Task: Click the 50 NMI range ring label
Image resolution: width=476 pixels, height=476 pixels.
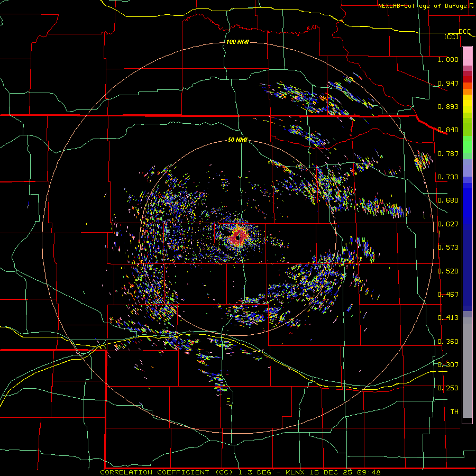Action: point(237,140)
